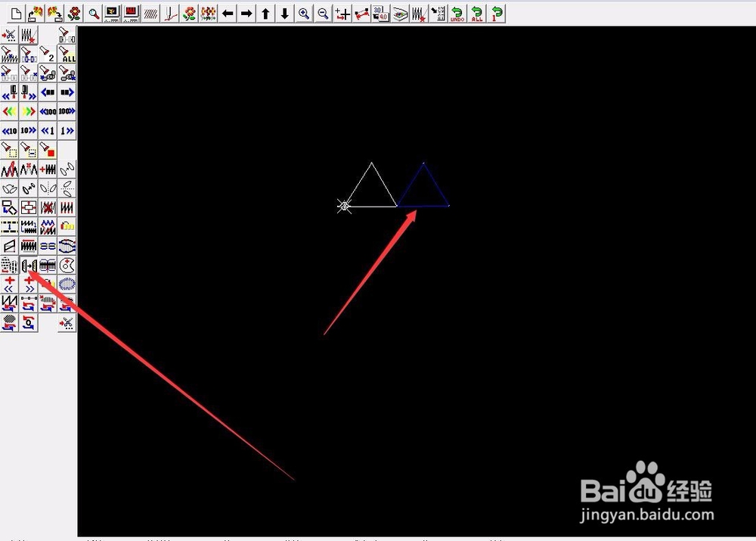The image size is (756, 541).
Task: Click step back 10 stitches button
Action: 9,131
